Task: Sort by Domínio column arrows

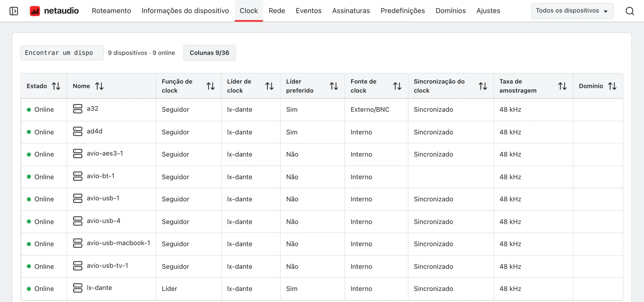Action: (612, 86)
